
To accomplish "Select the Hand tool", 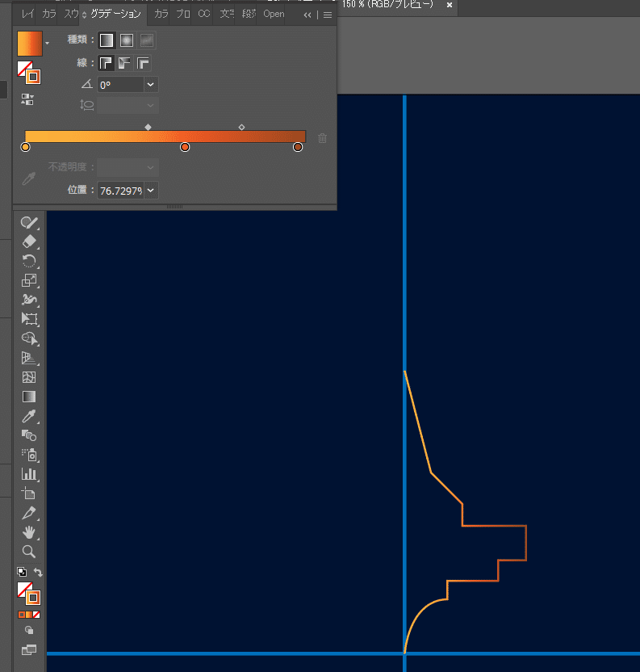I will pos(29,532).
